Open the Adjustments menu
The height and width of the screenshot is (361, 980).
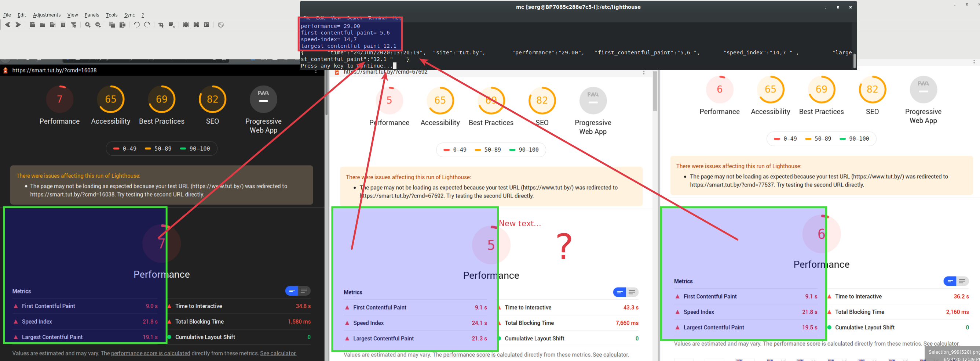click(47, 15)
